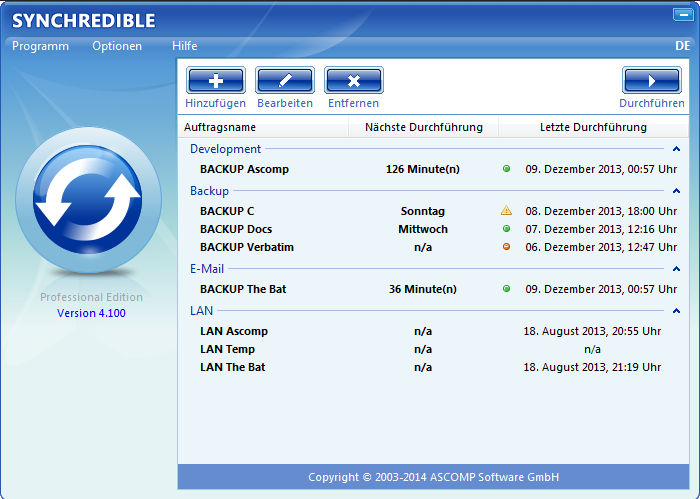Select the BACKUP C job
The width and height of the screenshot is (700, 499).
[227, 211]
